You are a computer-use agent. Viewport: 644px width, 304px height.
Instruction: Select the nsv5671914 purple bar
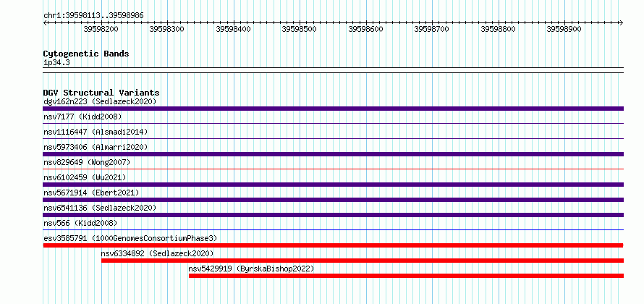(333, 200)
